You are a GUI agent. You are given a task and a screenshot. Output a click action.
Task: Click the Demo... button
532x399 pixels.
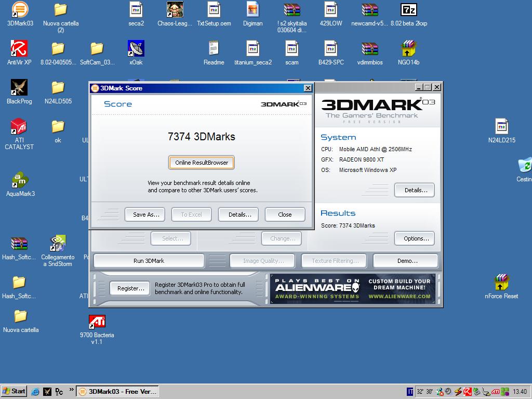point(406,261)
